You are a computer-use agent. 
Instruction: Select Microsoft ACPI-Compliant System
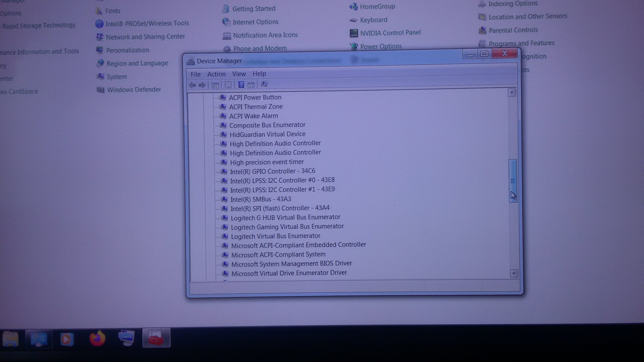pos(278,254)
